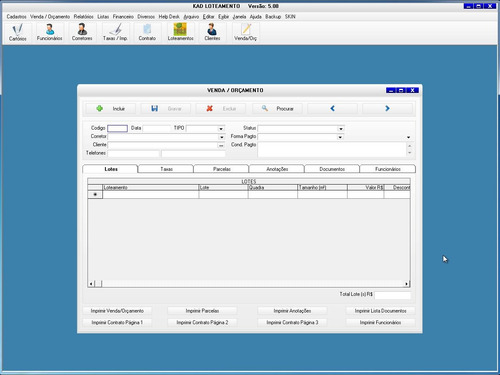Click the Excluir button with red X
This screenshot has width=500, height=375.
coord(221,109)
